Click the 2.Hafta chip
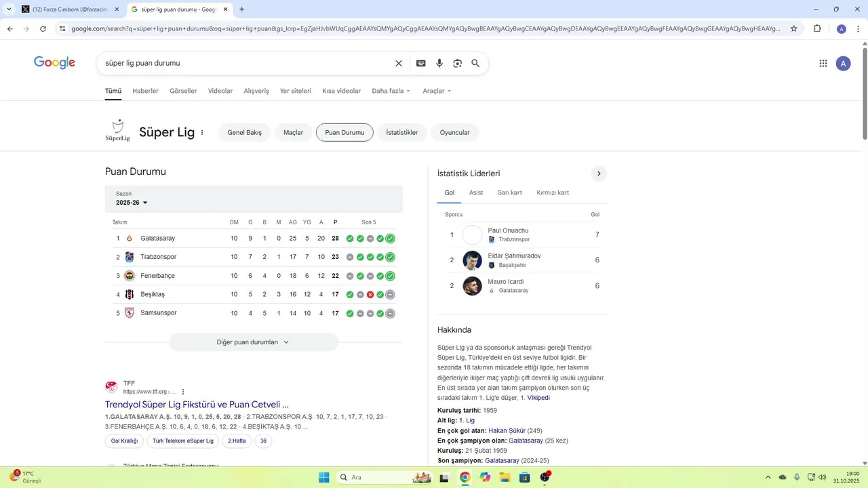 237,441
